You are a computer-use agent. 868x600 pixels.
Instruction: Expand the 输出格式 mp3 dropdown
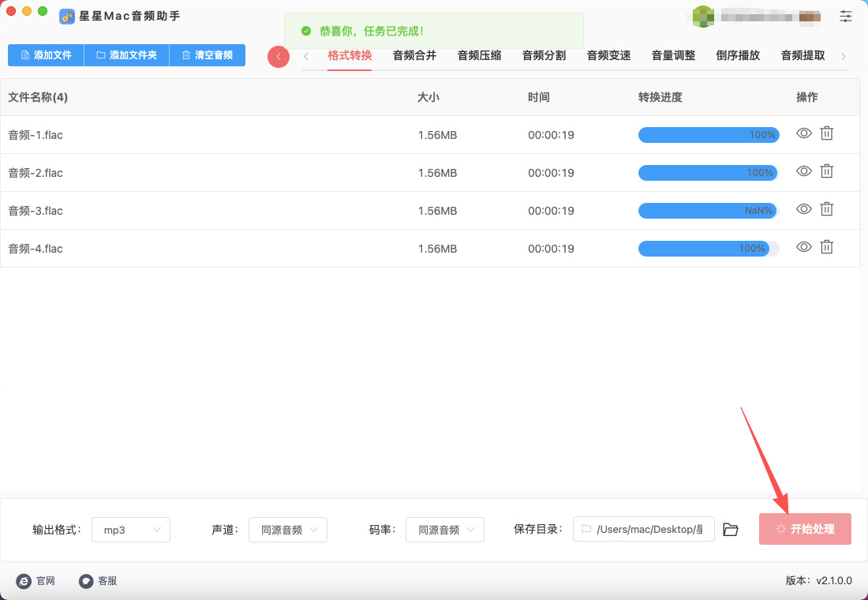pos(131,530)
